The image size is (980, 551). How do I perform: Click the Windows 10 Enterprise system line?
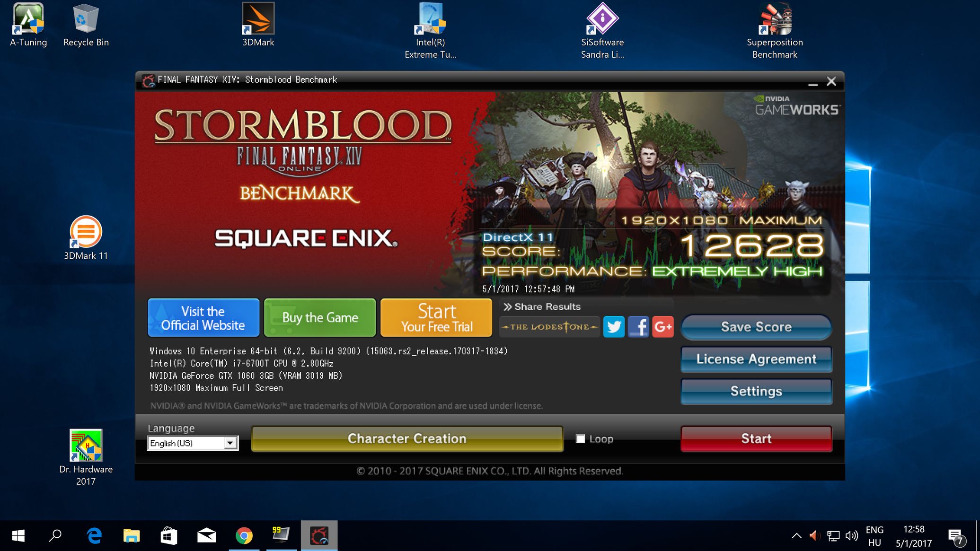(x=328, y=351)
